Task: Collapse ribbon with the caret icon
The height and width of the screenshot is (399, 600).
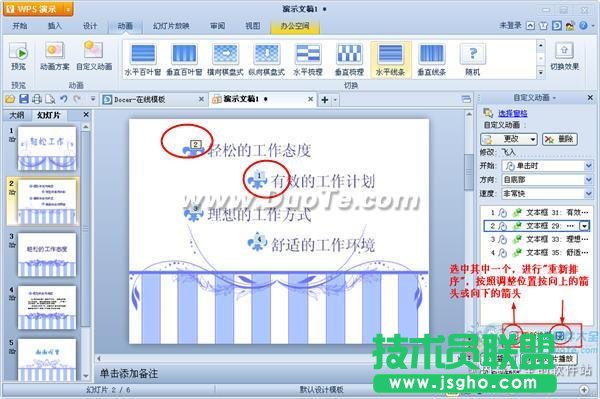Action: (530, 26)
